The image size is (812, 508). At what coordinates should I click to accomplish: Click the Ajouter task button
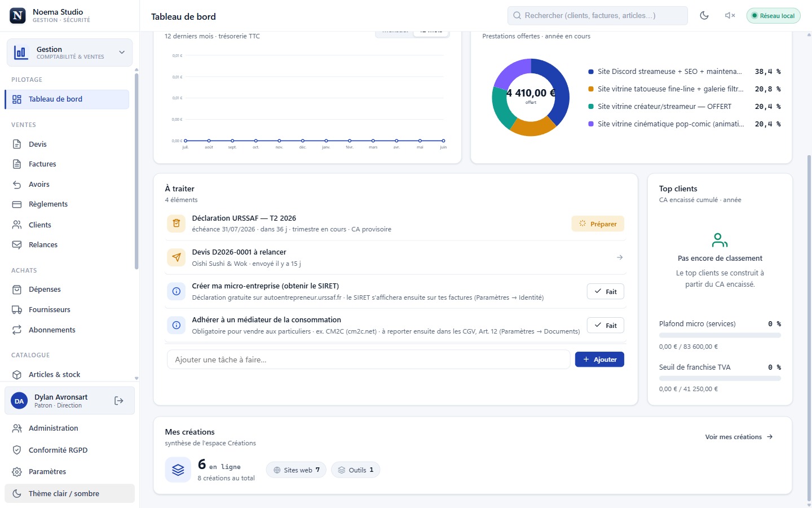[x=599, y=360]
